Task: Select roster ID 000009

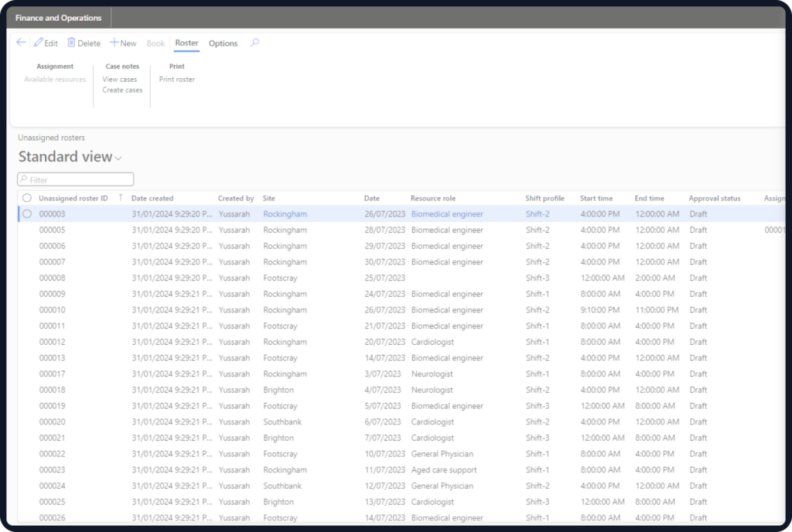Action: click(52, 295)
